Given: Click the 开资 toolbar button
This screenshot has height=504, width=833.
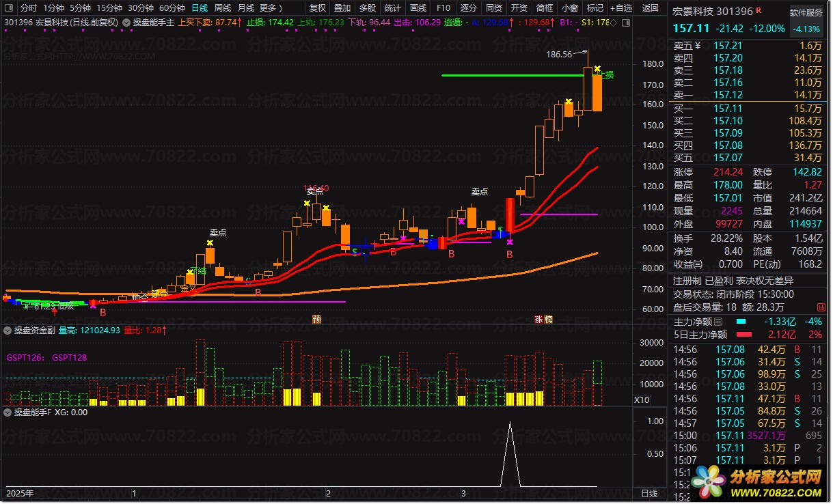Looking at the screenshot, I should click(x=519, y=8).
